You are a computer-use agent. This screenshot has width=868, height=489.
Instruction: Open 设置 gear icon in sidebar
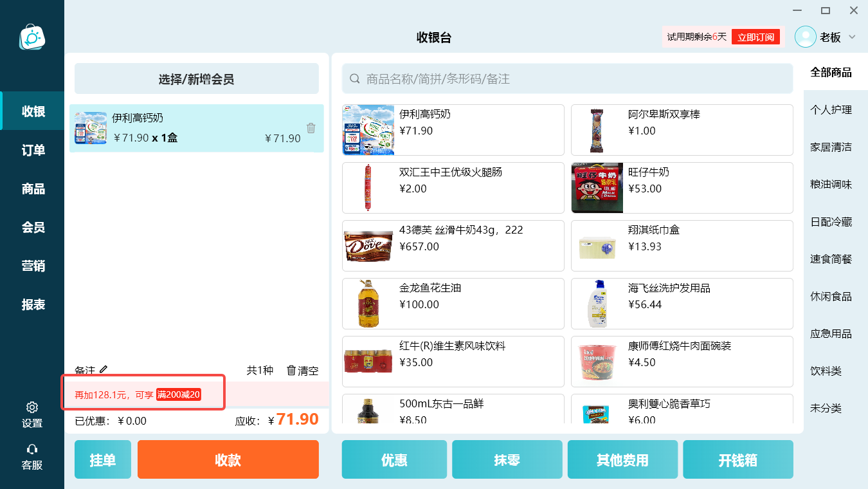point(32,407)
